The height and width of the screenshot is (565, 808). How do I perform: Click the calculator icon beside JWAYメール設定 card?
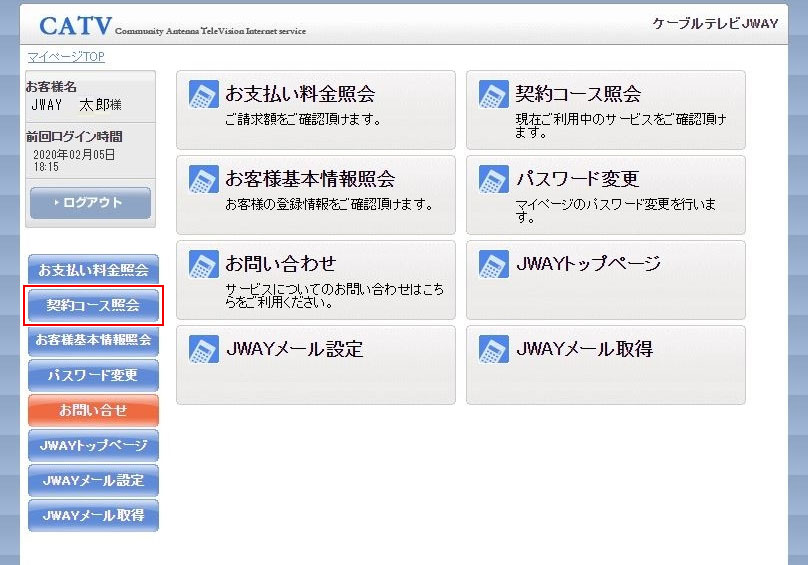(204, 349)
